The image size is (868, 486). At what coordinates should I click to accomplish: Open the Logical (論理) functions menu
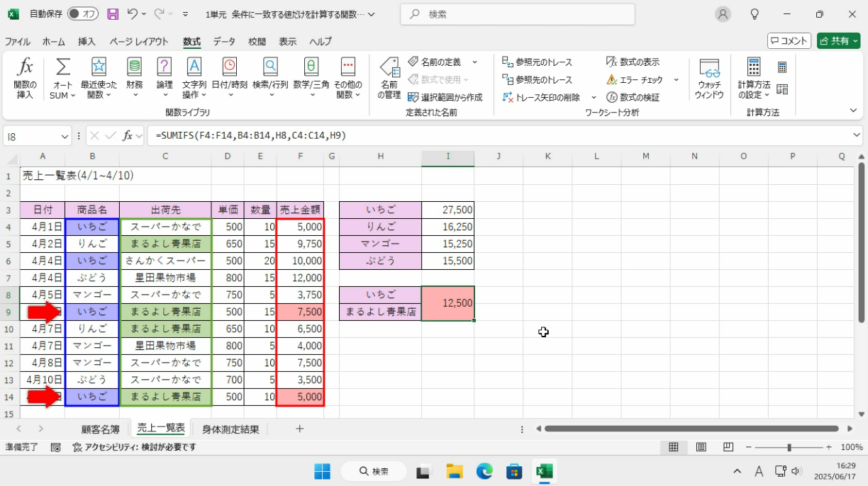164,79
